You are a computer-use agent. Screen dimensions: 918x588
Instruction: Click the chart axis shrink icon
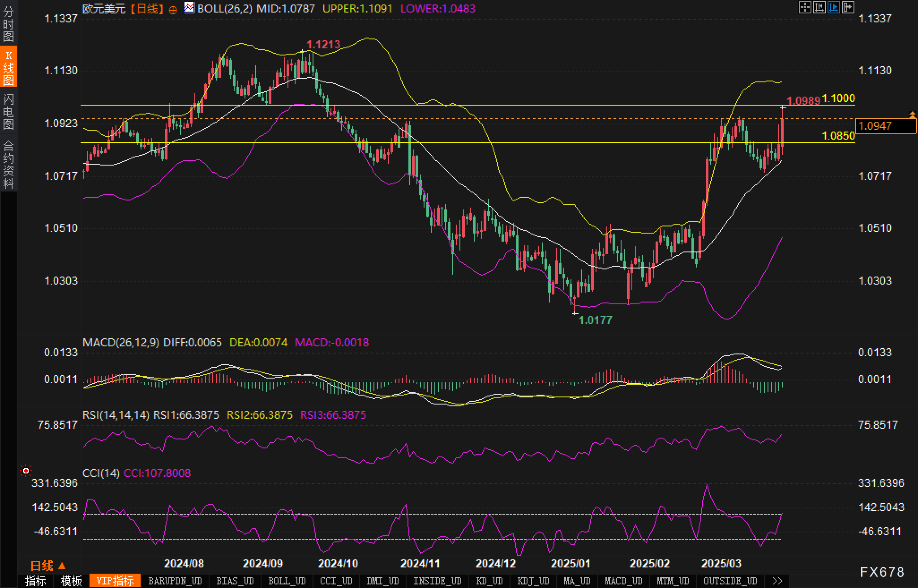click(x=819, y=7)
